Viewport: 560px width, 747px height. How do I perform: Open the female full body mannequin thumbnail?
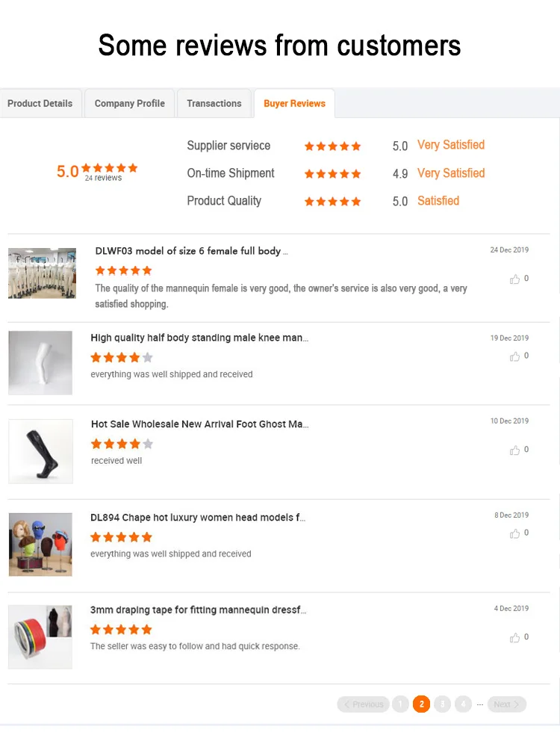tap(42, 273)
